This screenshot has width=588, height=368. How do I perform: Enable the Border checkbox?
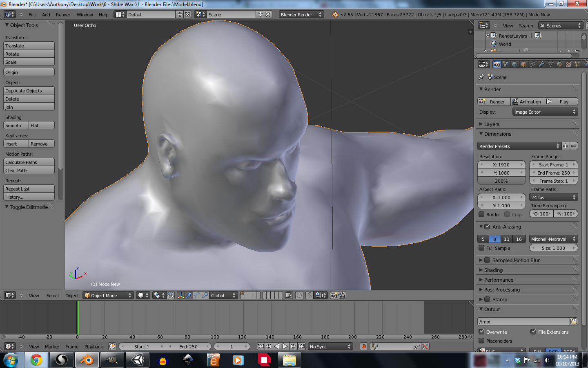(x=481, y=214)
